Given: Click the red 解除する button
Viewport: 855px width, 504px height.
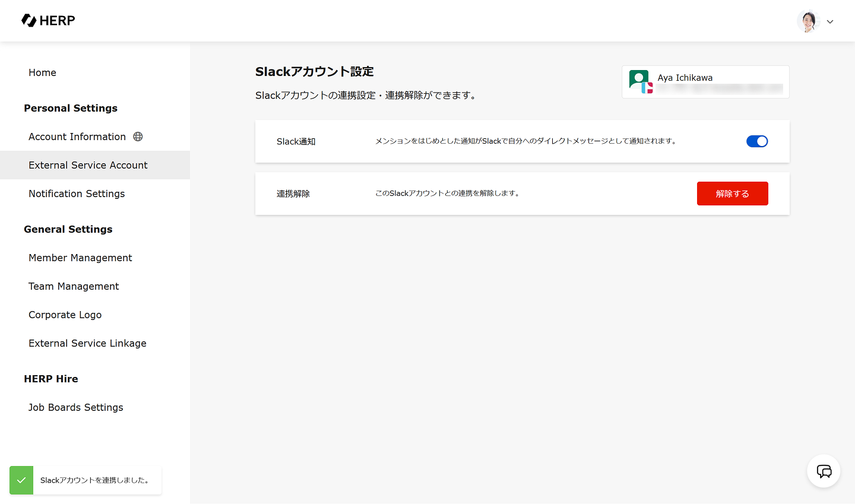Looking at the screenshot, I should pyautogui.click(x=733, y=194).
